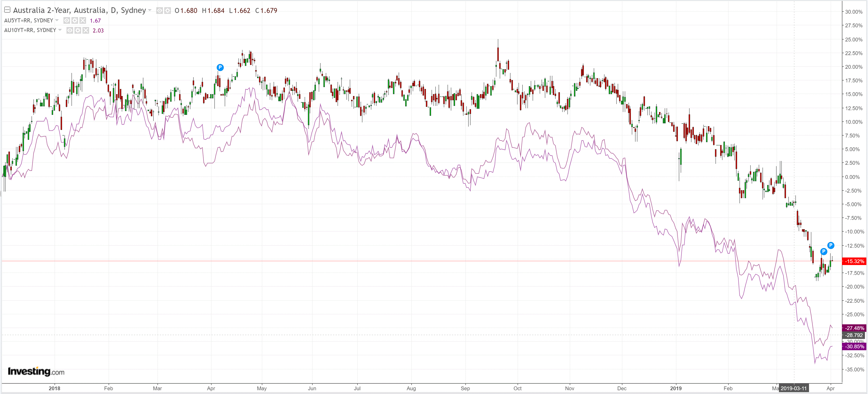This screenshot has height=394, width=868.
Task: Collapse the Australia 2-Year legend box
Action: coord(7,10)
